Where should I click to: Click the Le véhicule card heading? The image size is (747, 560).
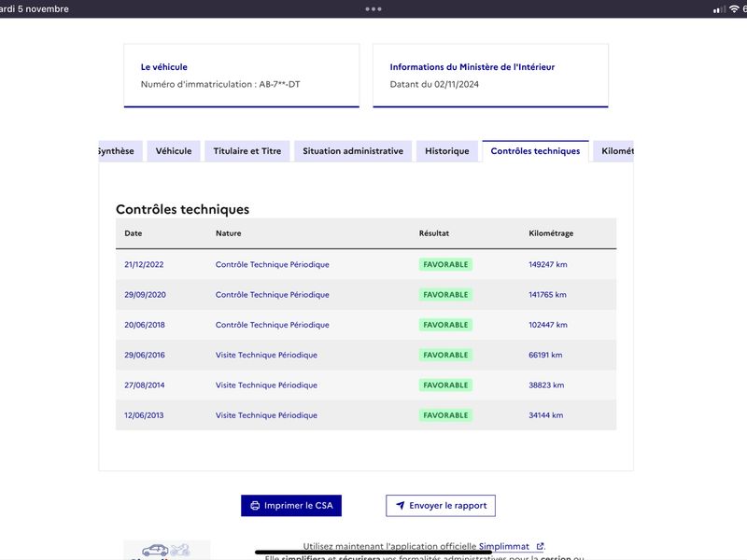[164, 67]
